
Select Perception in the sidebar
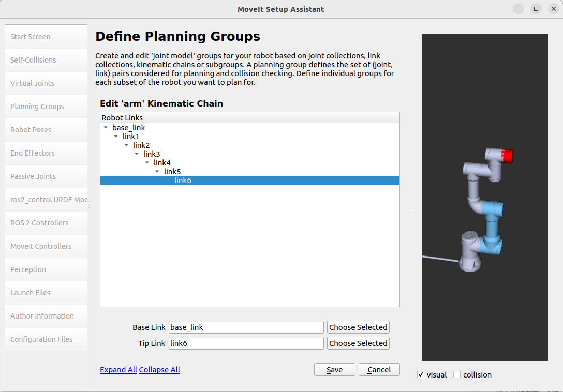46,269
